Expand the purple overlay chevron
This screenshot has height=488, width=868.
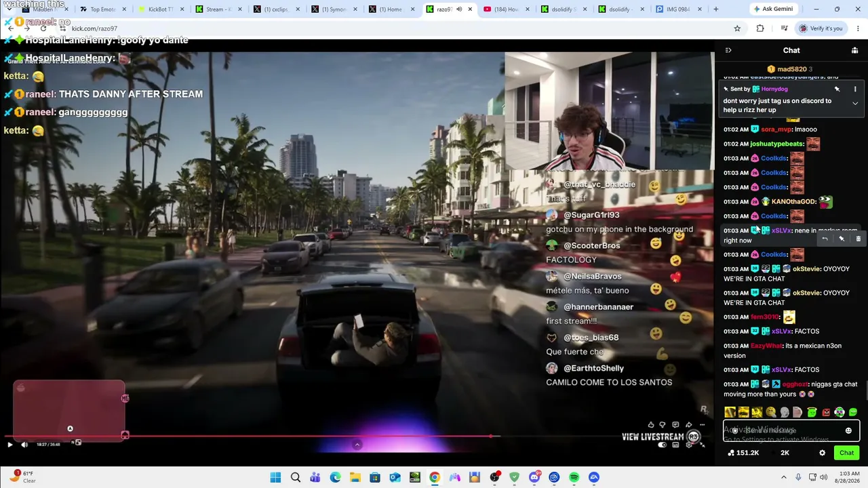(x=357, y=445)
